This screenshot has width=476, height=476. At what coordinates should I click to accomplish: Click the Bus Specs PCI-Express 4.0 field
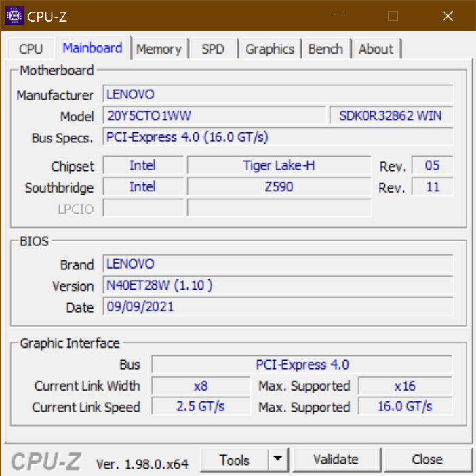point(278,137)
